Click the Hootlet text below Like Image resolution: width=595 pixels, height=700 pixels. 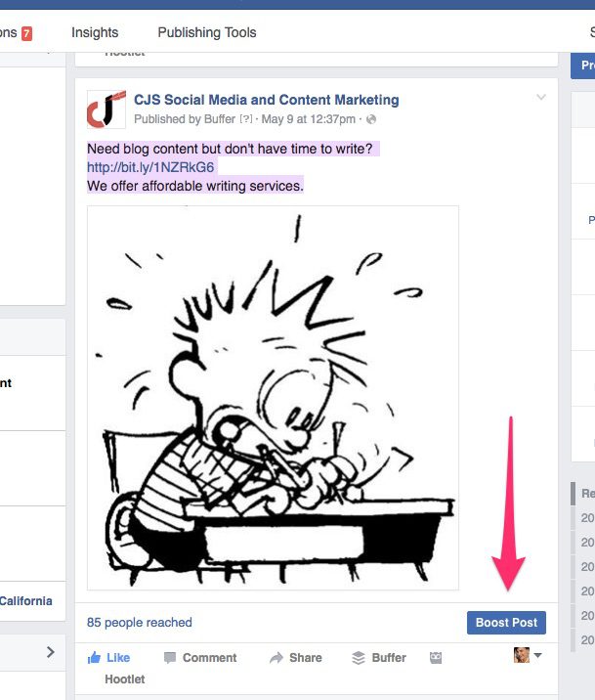125,679
